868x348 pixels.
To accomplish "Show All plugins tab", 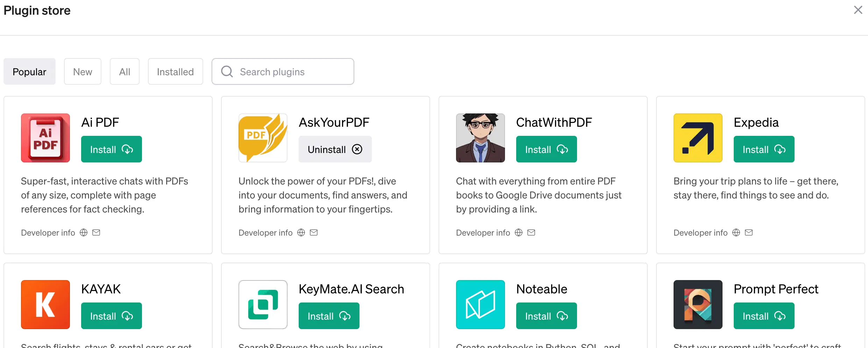I will 124,72.
